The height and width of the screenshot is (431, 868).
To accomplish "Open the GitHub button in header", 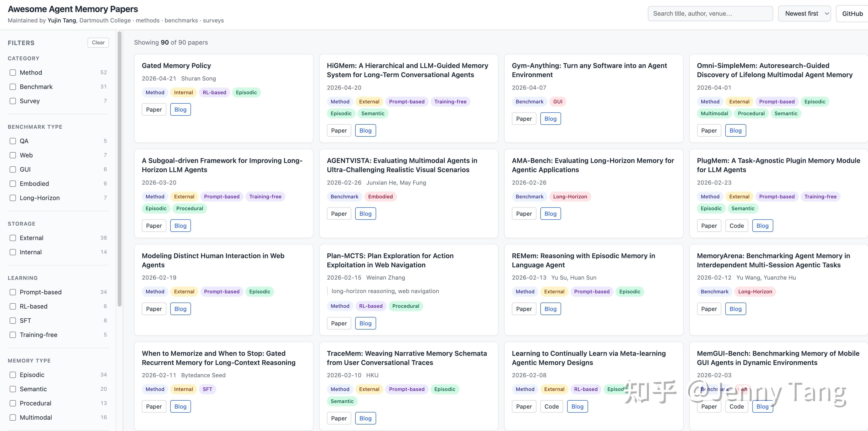I will tap(852, 13).
